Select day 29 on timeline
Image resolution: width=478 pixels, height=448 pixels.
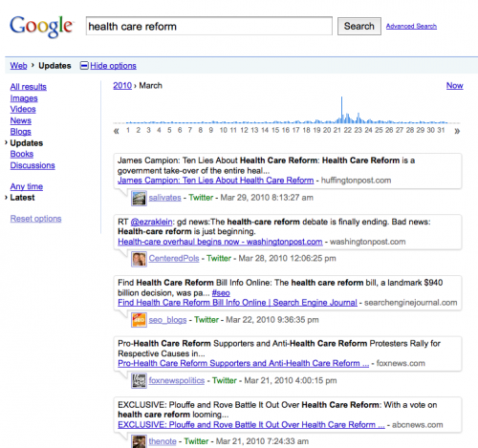[x=421, y=130]
